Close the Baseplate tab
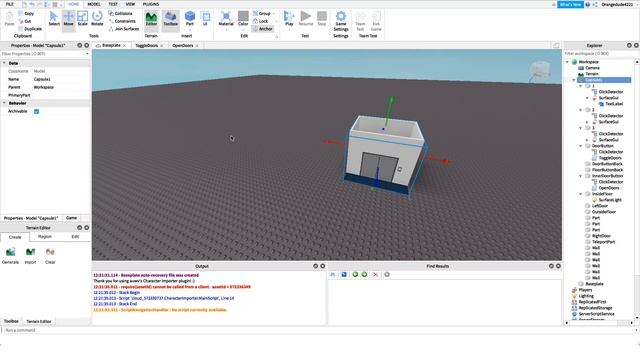This screenshot has height=360, width=640. (x=124, y=46)
